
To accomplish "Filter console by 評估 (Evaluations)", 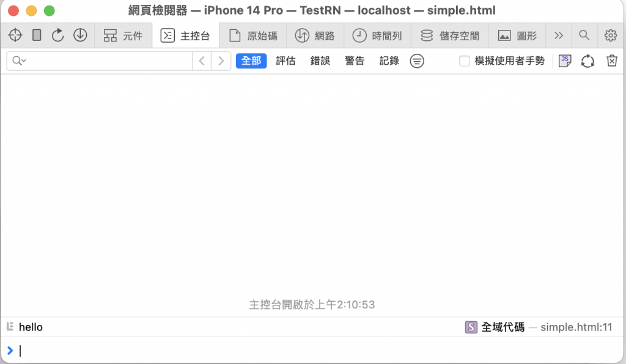I will tap(286, 61).
